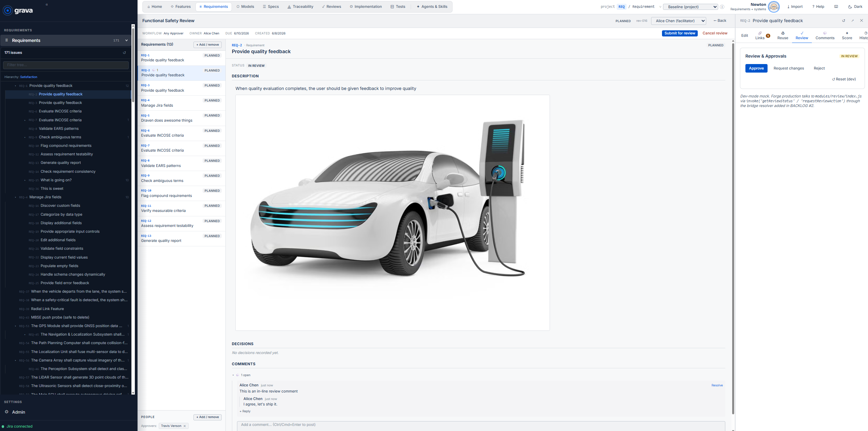Click the baseline info icon
The height and width of the screenshot is (431, 868).
coord(722,7)
